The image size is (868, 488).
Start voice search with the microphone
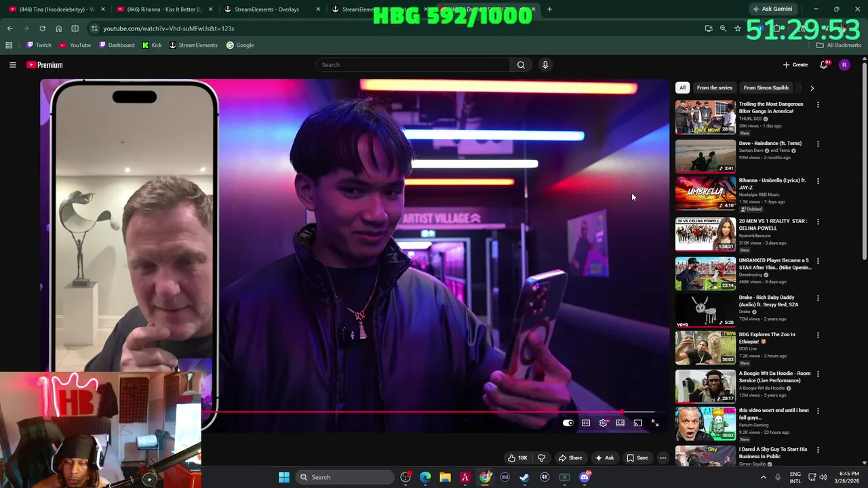[x=545, y=65]
